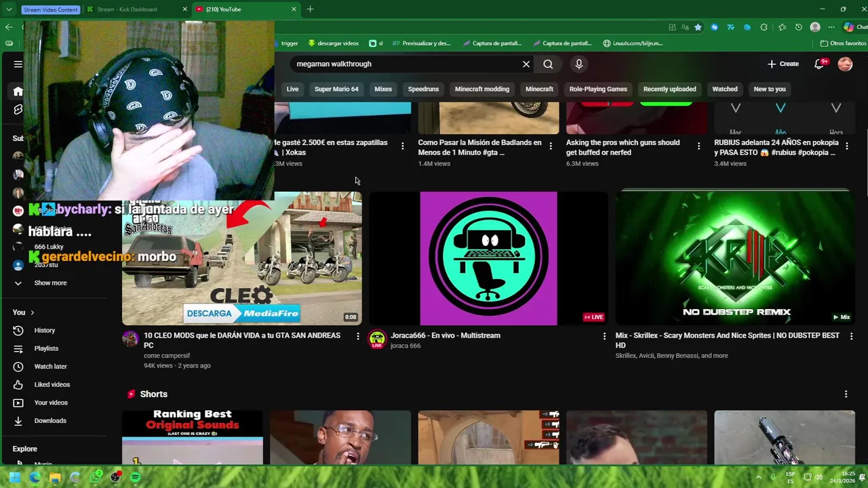Image resolution: width=868 pixels, height=488 pixels.
Task: Open Your videos in the sidebar
Action: coord(51,403)
